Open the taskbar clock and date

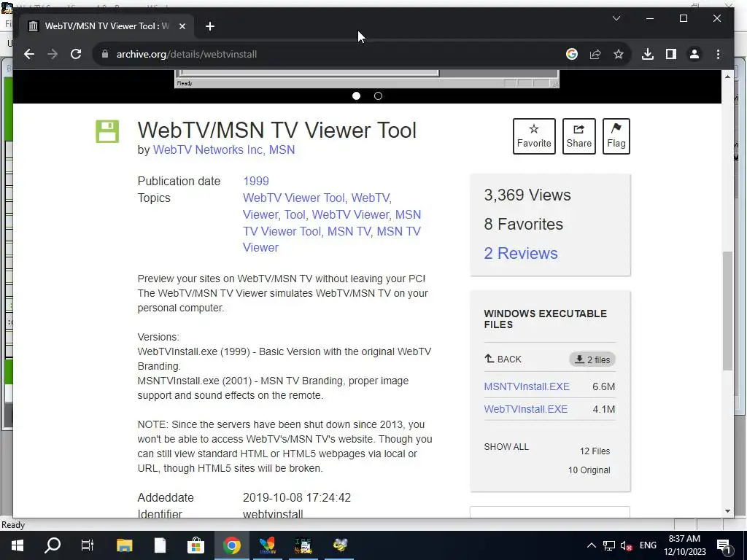pyautogui.click(x=684, y=545)
